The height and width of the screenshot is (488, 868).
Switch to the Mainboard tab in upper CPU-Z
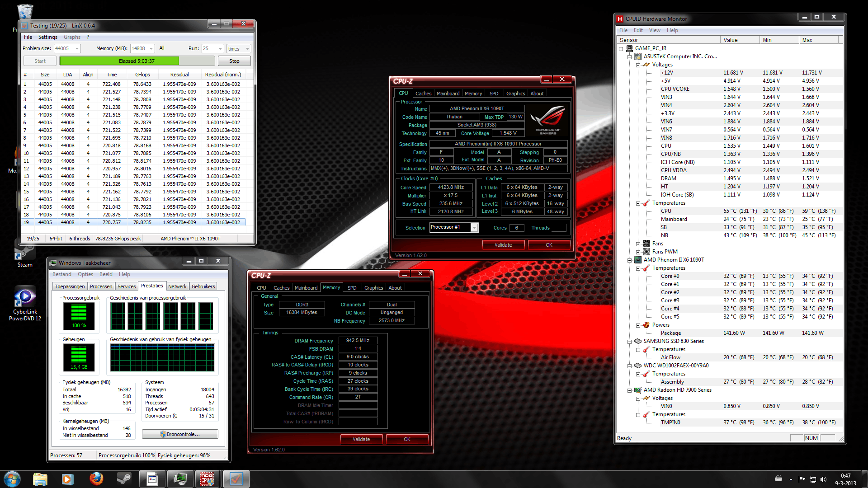pyautogui.click(x=448, y=94)
